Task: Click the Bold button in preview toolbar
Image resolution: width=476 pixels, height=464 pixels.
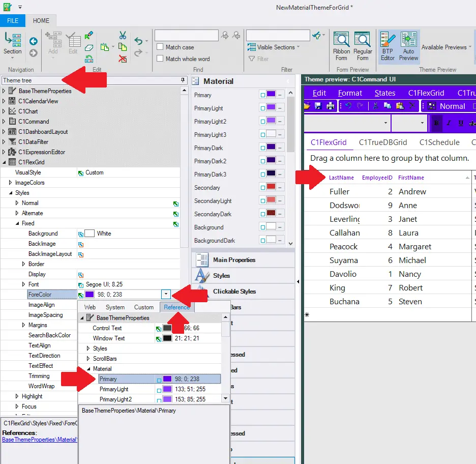Action: pos(437,123)
